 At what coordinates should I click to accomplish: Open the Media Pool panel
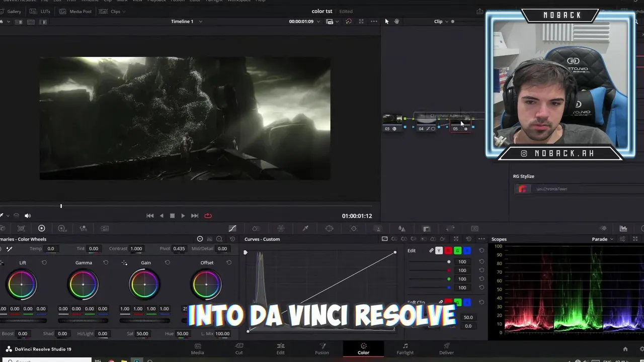click(76, 11)
